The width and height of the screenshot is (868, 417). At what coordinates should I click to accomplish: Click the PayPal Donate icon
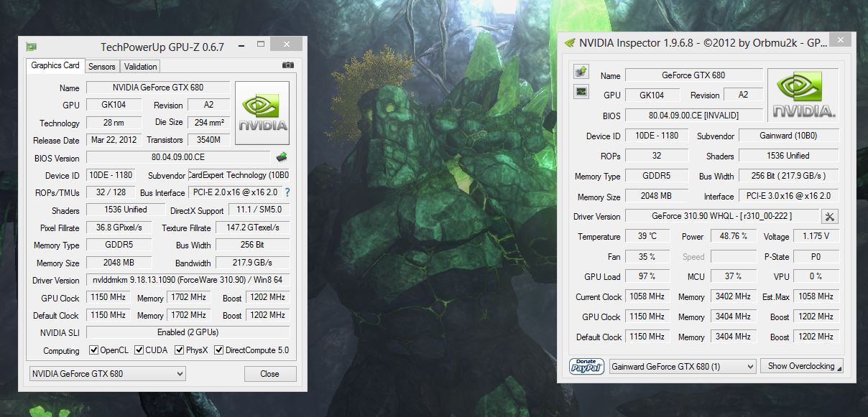[586, 366]
